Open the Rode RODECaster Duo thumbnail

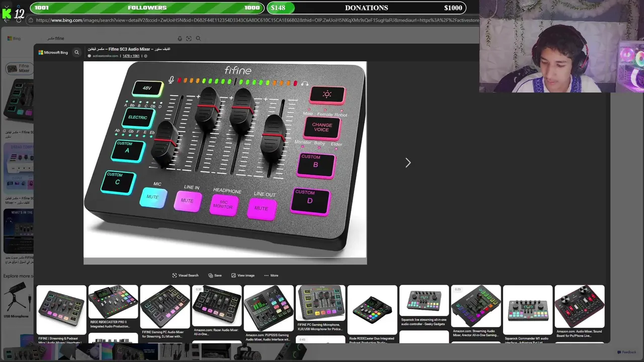click(372, 310)
